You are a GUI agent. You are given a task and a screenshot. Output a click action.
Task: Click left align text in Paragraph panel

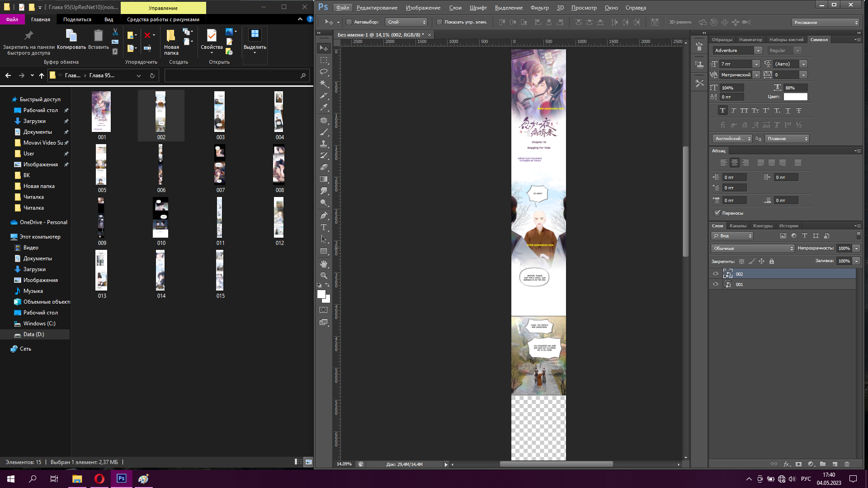[x=723, y=163]
